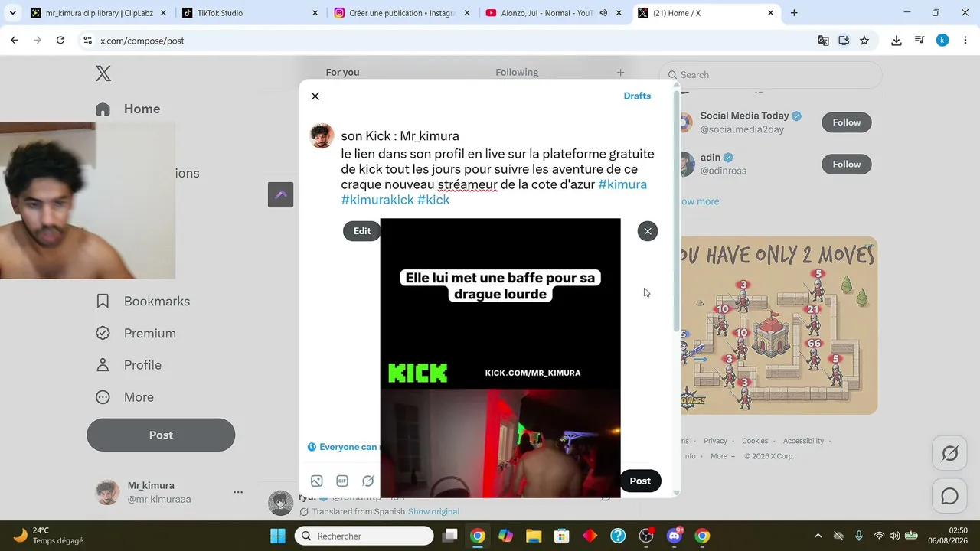Click the #kimurakick hashtag

[x=377, y=200]
